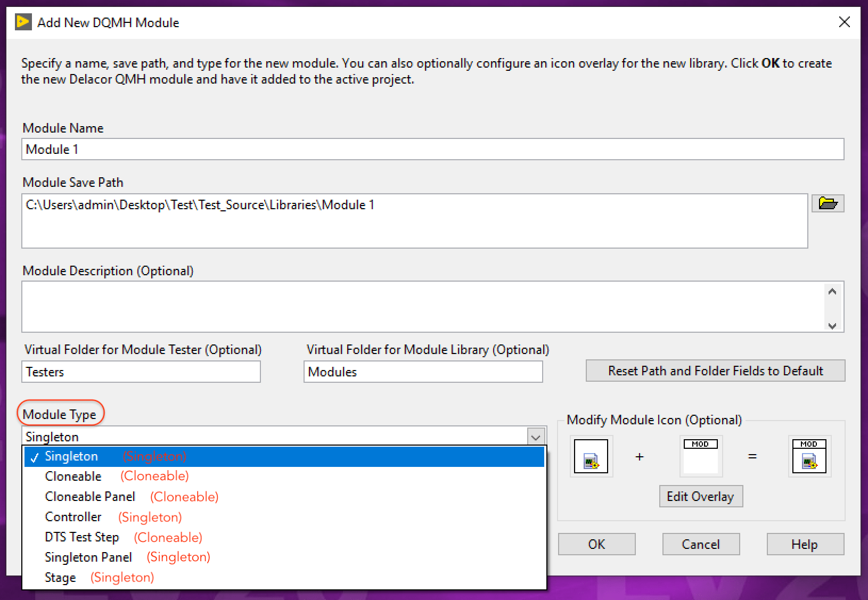Click the combined module icon result

[x=809, y=456]
